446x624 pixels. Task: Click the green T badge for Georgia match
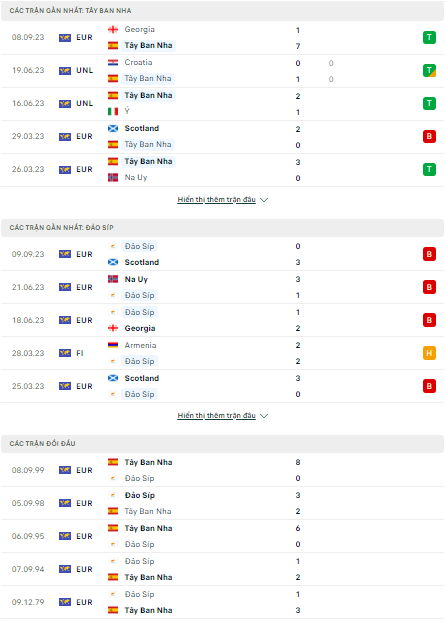pyautogui.click(x=429, y=37)
